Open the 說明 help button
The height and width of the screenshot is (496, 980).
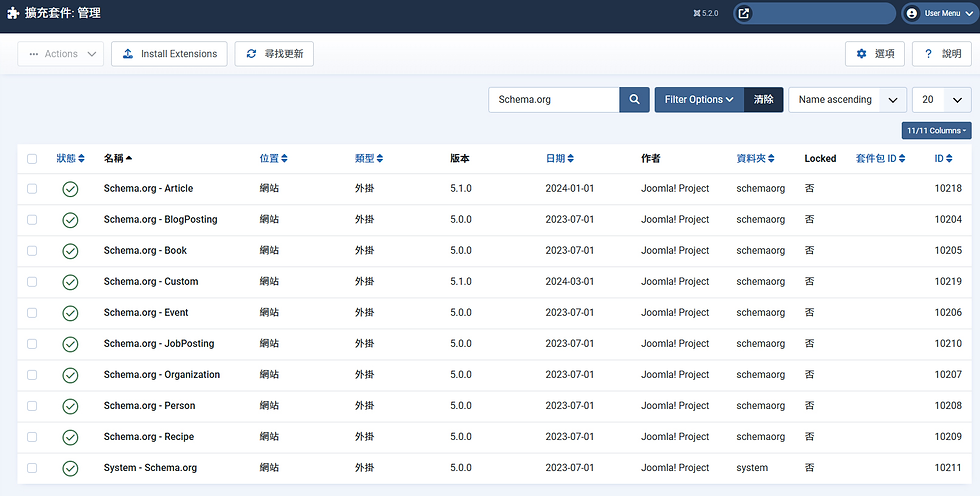(x=942, y=54)
